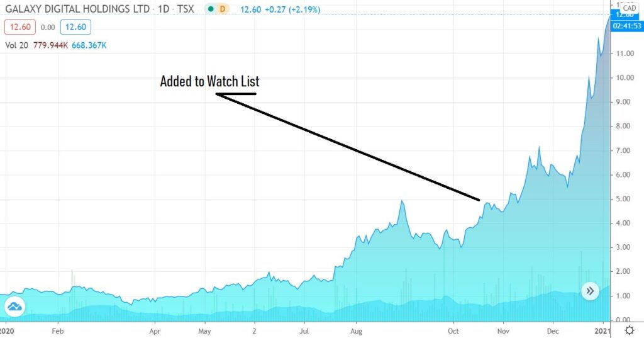Click the Jul time axis label
Screen dimensions: 644x338
coord(304,331)
